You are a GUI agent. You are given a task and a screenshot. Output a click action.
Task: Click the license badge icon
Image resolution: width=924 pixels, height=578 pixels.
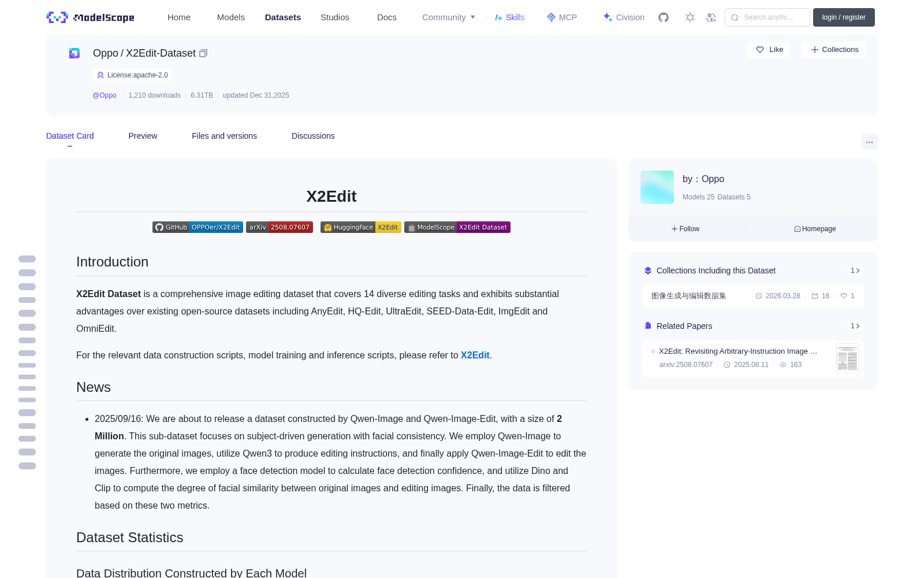pyautogui.click(x=100, y=75)
